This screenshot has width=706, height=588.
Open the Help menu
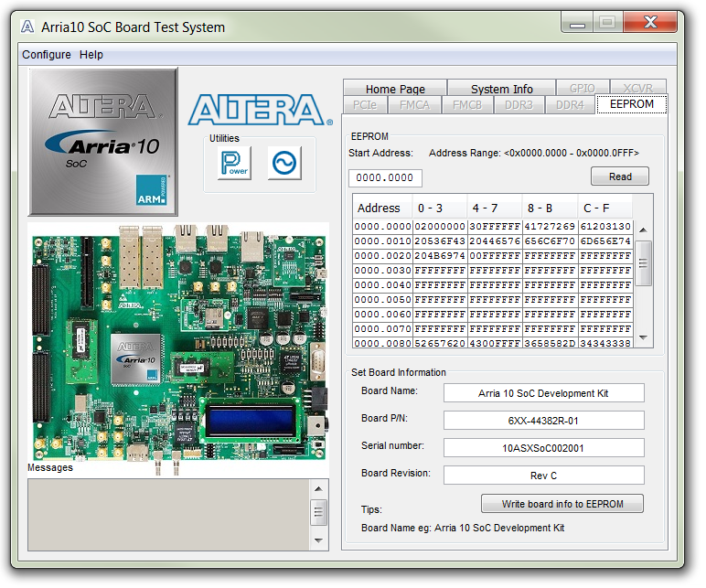click(91, 55)
